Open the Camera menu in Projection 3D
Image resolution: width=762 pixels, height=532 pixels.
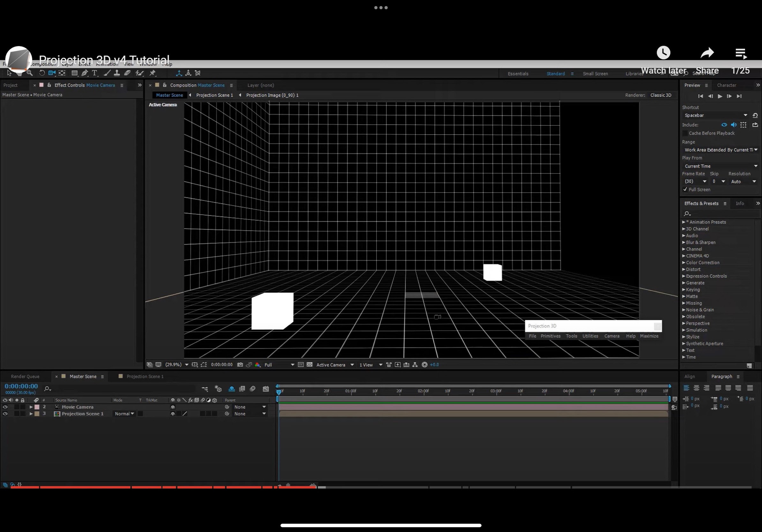coord(612,336)
